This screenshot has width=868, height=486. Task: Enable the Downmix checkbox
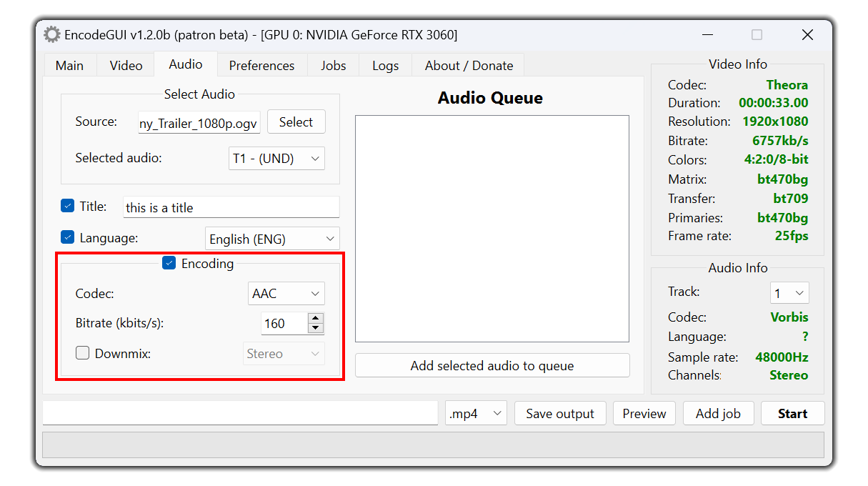pos(83,353)
